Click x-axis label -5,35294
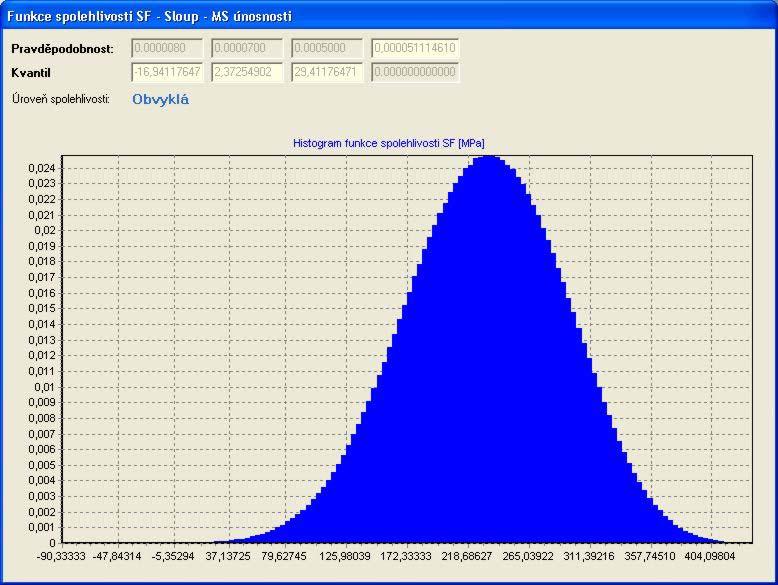Viewport: 778px width, 585px height. click(x=173, y=556)
